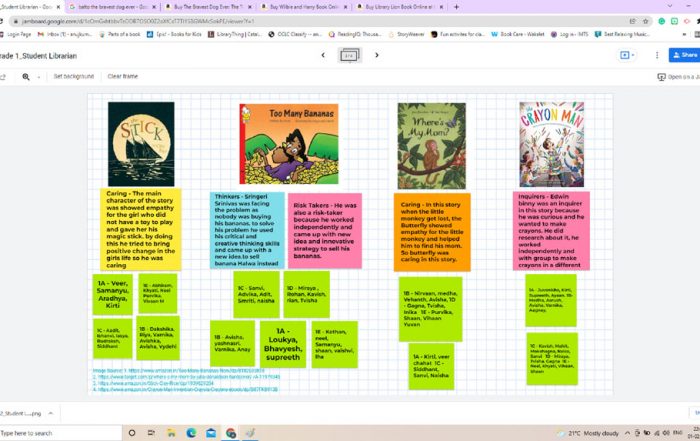Image resolution: width=700 pixels, height=441 pixels.
Task: Open the last image source link about Crayon Man
Action: click(x=188, y=390)
